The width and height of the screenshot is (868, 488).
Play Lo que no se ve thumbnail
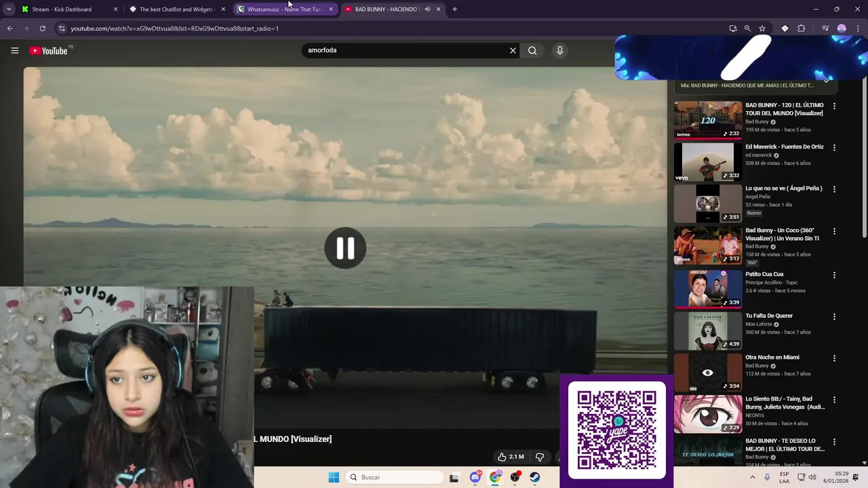tap(708, 203)
